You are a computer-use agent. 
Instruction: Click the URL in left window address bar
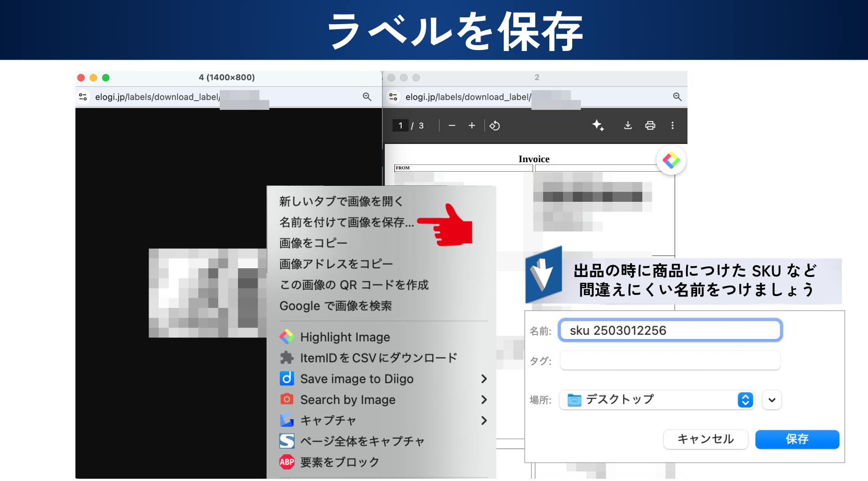[157, 97]
